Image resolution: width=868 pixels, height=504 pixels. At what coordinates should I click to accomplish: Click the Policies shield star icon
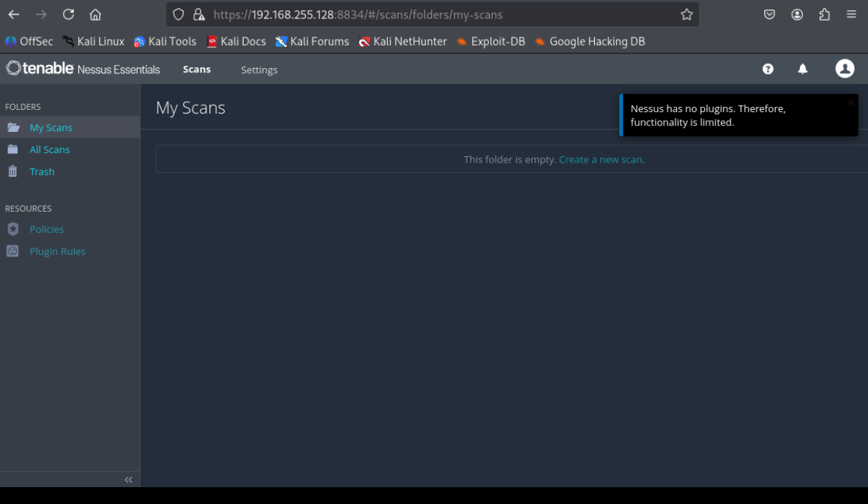[12, 229]
